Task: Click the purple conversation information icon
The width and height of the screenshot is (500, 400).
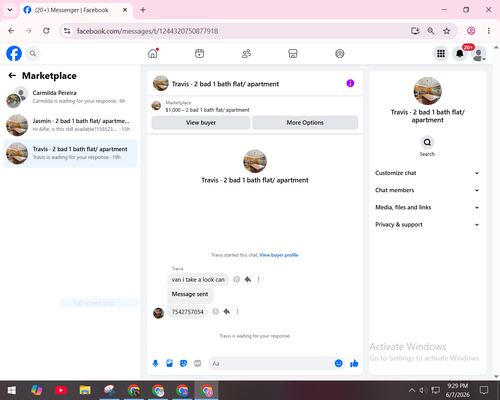Action: click(350, 83)
